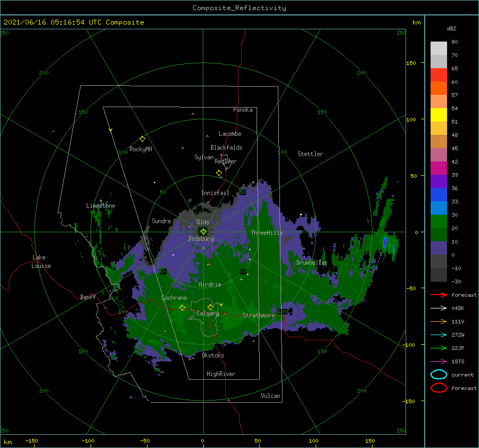Viewport: 479px width, 448px height.
Task: Click the Cochrane label
Action: coord(174,298)
